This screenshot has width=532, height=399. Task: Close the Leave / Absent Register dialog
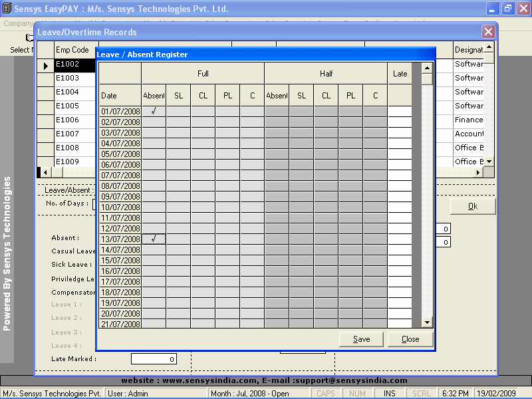click(x=410, y=339)
